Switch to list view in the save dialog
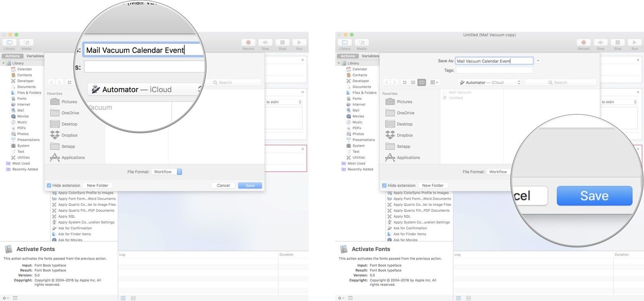The image size is (644, 301). tap(413, 82)
